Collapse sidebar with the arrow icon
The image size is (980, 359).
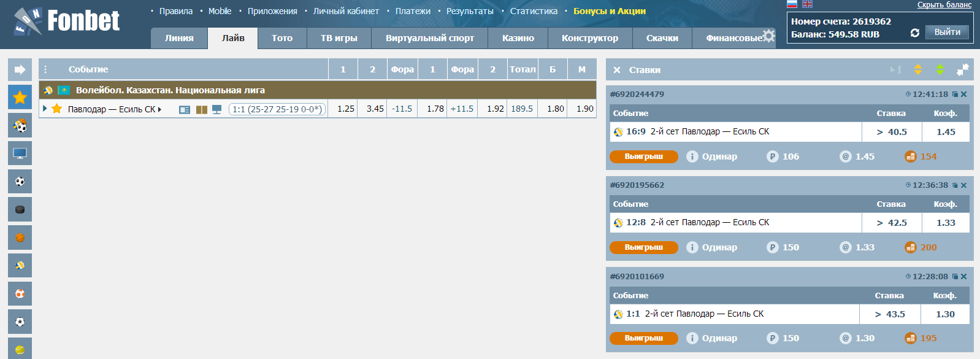20,69
